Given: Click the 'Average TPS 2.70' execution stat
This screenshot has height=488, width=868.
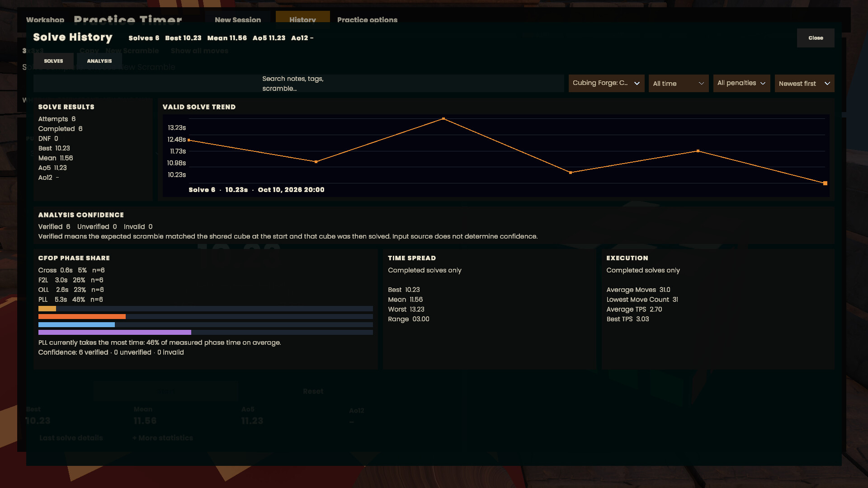Looking at the screenshot, I should [x=634, y=310].
